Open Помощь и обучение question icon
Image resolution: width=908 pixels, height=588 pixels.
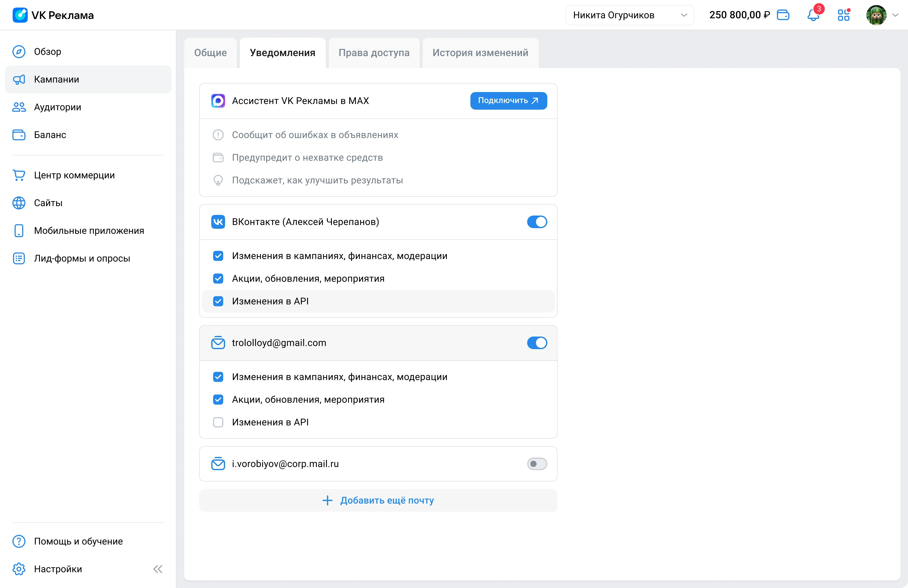(19, 541)
